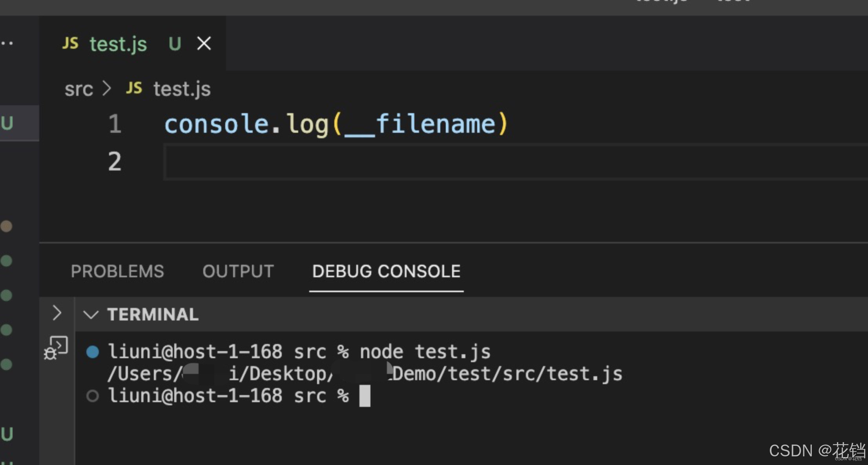Click the untracked U badge on tab
The height and width of the screenshot is (465, 868).
click(175, 44)
